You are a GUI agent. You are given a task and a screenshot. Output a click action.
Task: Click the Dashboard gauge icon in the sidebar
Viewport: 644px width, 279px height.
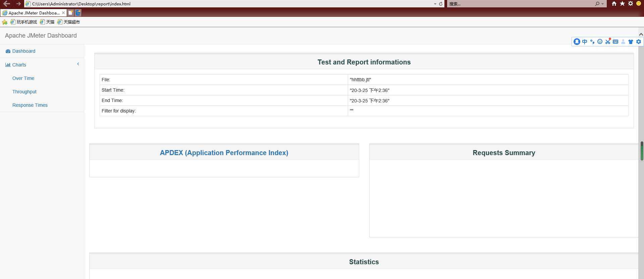point(8,51)
